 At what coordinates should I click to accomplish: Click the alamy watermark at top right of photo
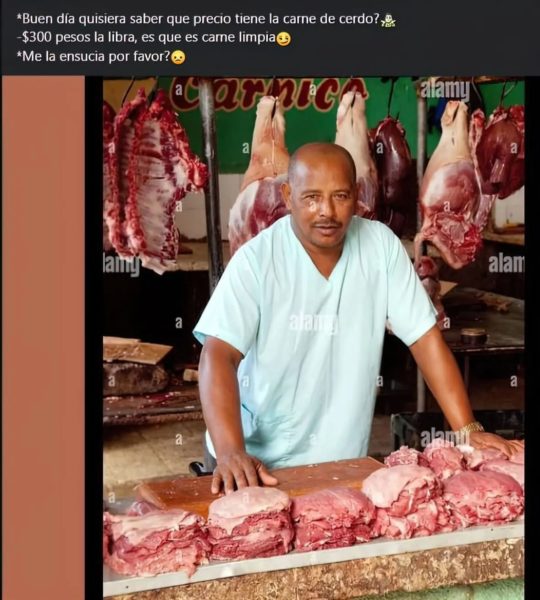click(x=445, y=90)
